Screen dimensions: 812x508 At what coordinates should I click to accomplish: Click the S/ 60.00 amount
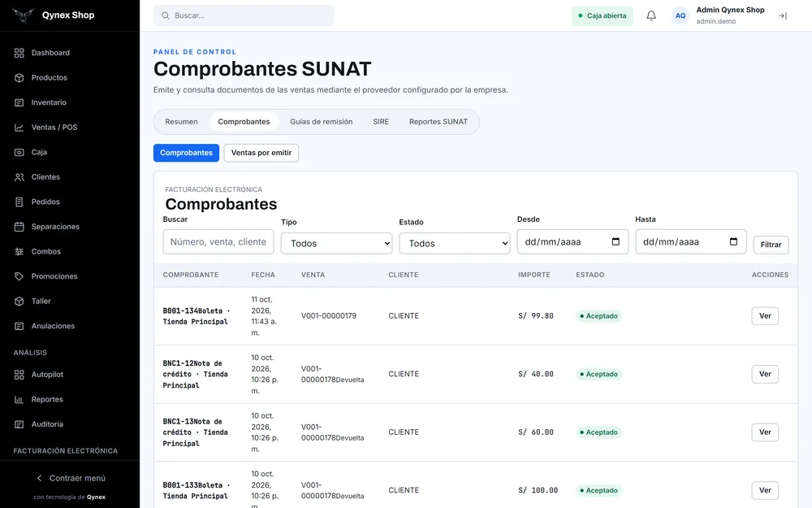click(536, 432)
